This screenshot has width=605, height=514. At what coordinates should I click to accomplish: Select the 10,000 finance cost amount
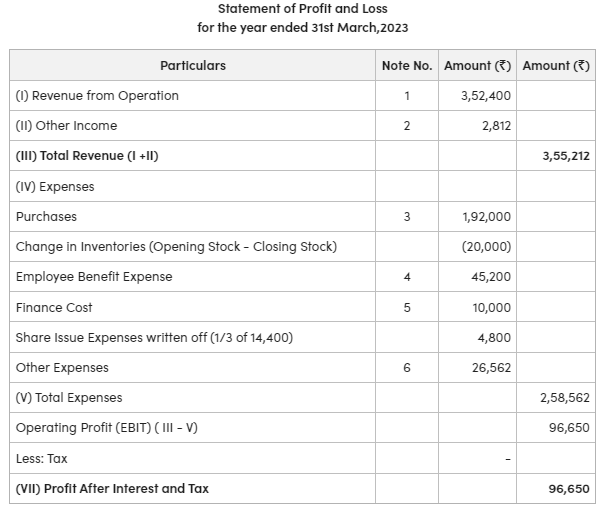(490, 307)
